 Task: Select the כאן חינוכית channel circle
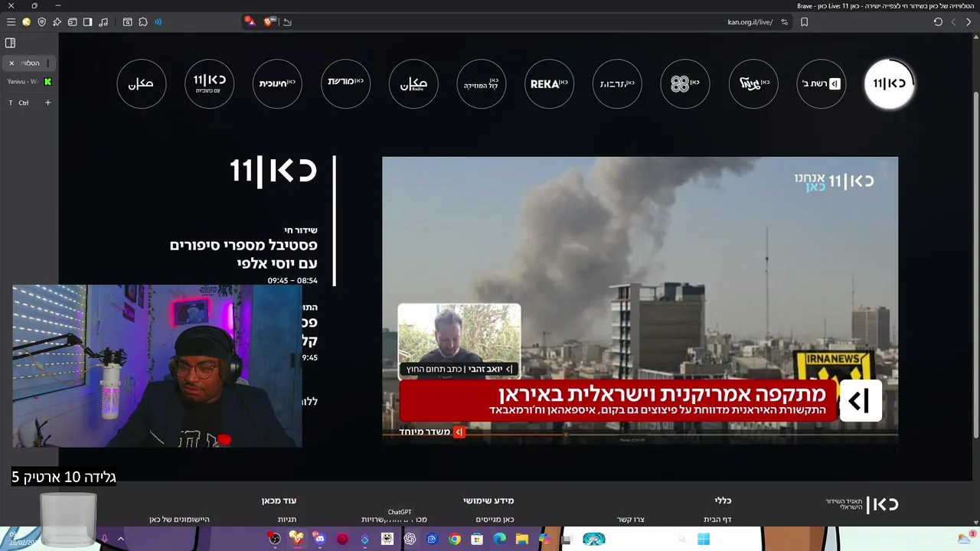coord(277,83)
